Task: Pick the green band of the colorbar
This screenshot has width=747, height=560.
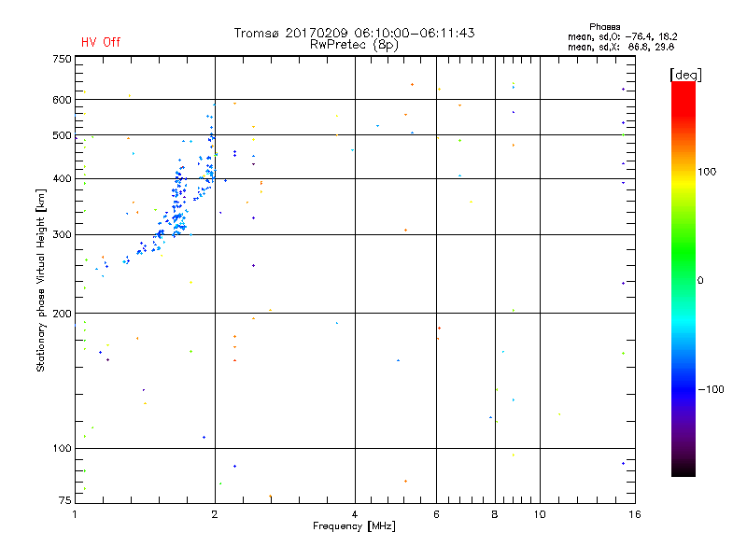Action: (x=683, y=271)
